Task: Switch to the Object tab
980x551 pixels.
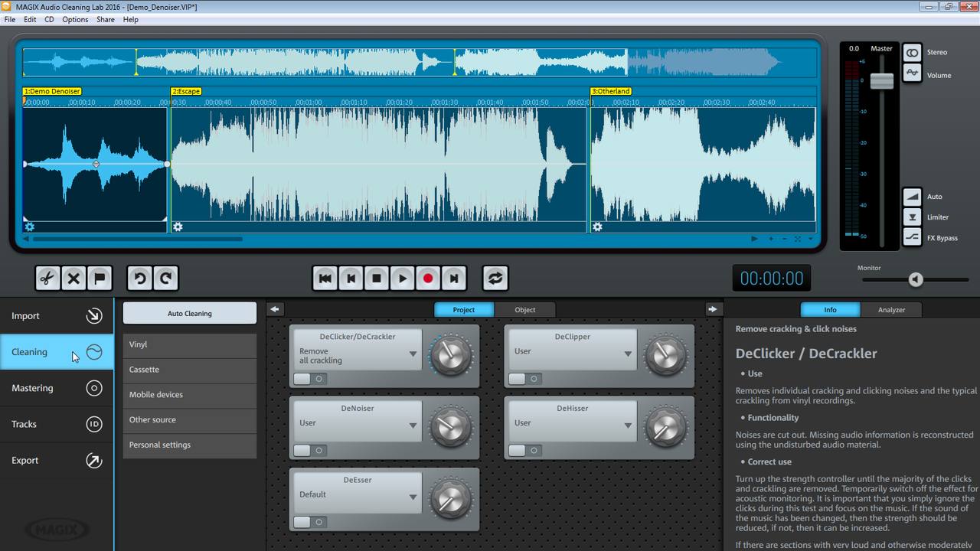Action: (525, 310)
